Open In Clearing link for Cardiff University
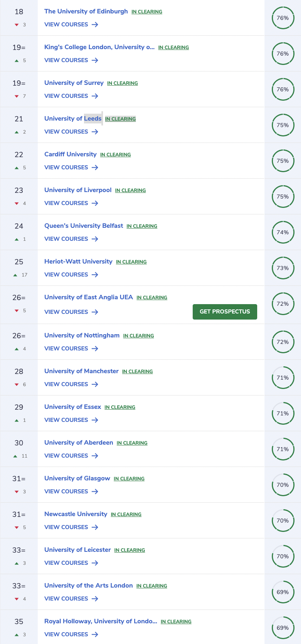The height and width of the screenshot is (644, 301). 116,155
